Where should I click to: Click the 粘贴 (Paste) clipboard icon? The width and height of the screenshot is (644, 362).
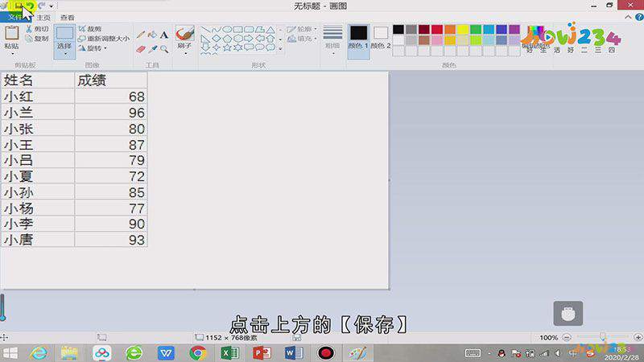click(11, 33)
